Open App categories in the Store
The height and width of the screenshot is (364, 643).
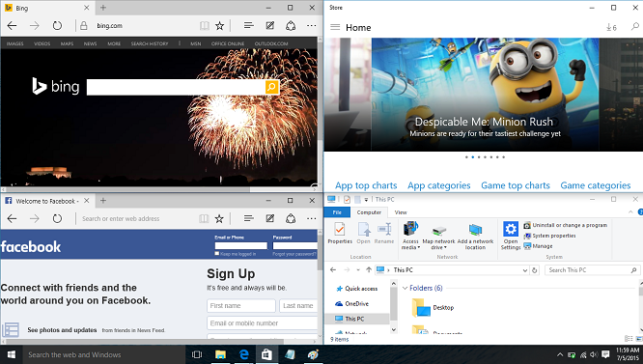438,185
